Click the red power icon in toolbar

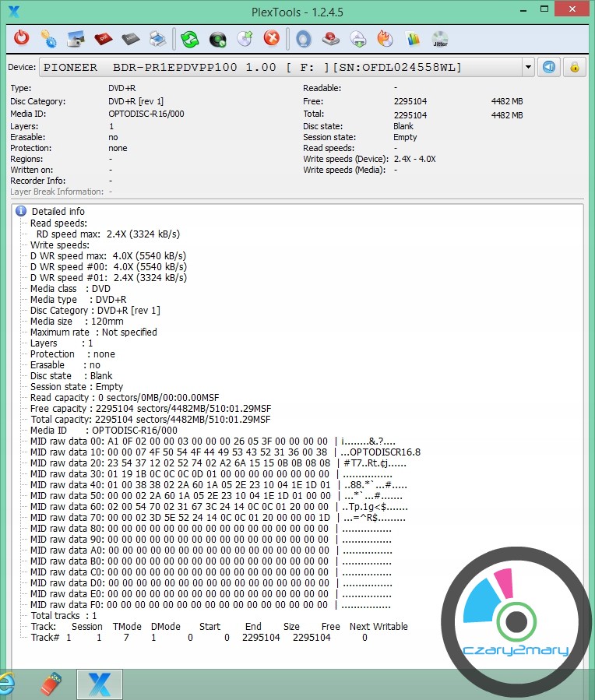(22, 38)
